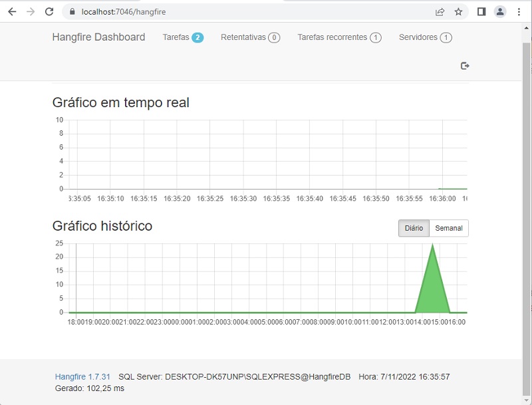Bookmark this page with the star

tap(458, 12)
